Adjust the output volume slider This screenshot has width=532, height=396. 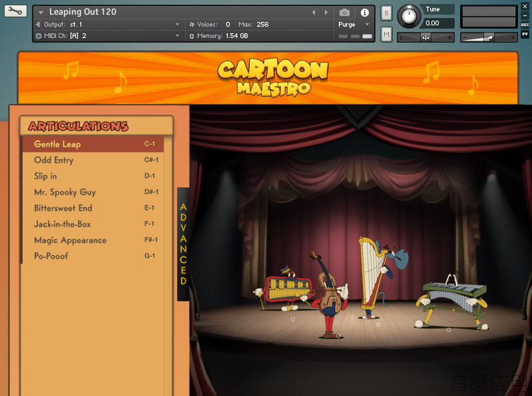[489, 37]
